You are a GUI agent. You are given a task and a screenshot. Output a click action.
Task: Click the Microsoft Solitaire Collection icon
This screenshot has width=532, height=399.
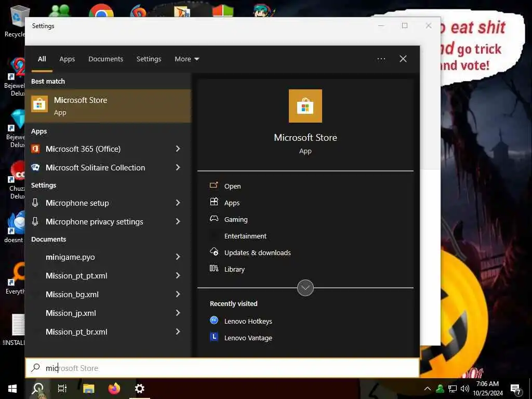point(36,167)
